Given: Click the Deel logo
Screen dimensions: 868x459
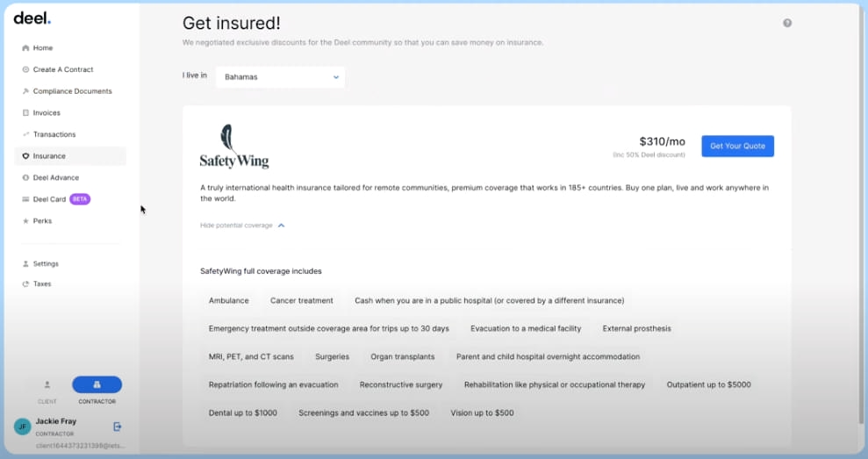Looking at the screenshot, I should tap(32, 18).
